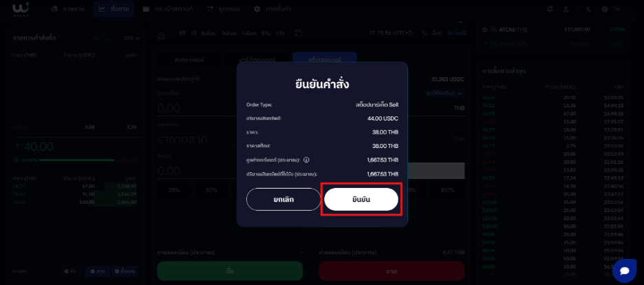Click the info icon beside estimated order value
The width and height of the screenshot is (644, 285).
[x=306, y=160]
